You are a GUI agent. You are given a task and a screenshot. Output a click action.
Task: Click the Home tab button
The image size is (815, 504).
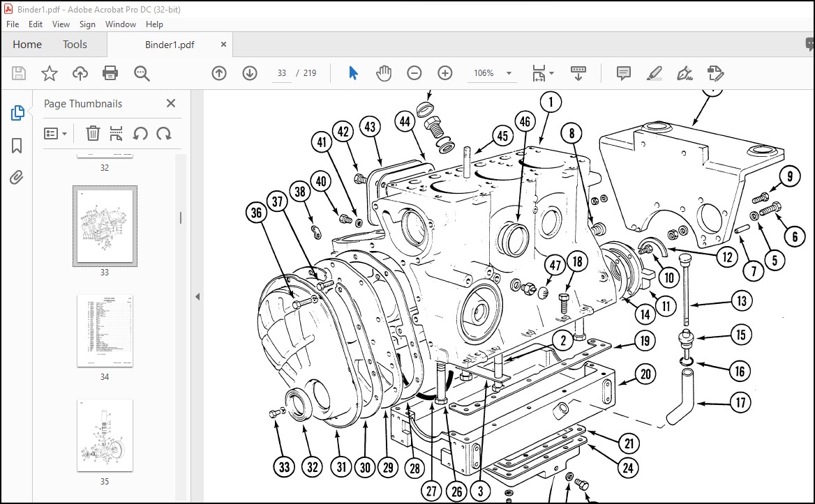pyautogui.click(x=27, y=45)
